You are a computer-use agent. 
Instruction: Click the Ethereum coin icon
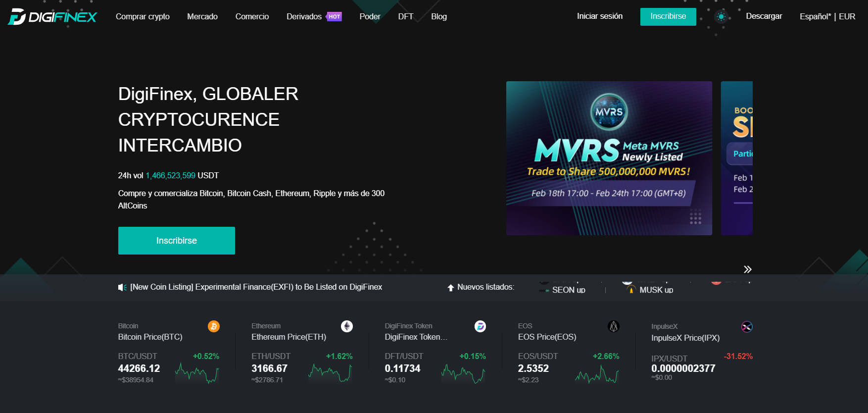347,326
